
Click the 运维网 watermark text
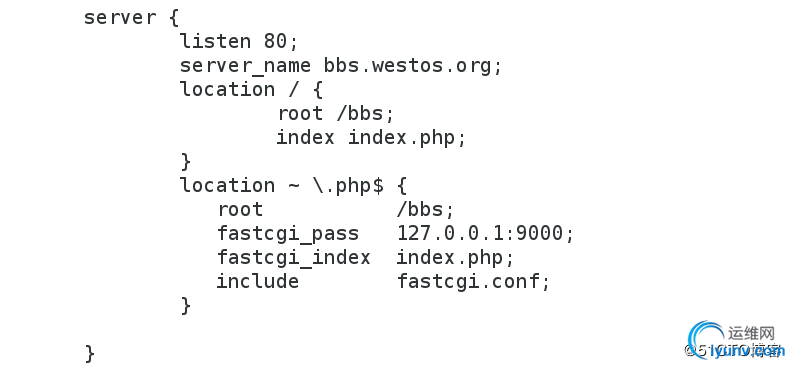click(751, 333)
